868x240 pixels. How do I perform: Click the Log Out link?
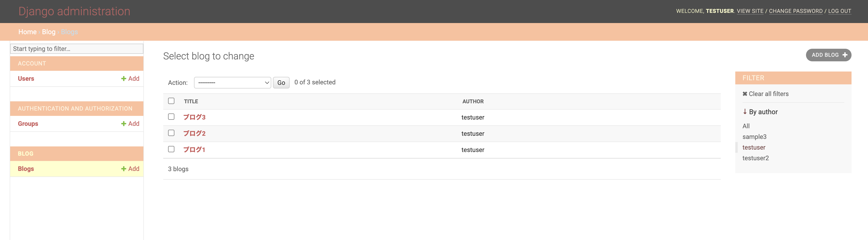[839, 11]
